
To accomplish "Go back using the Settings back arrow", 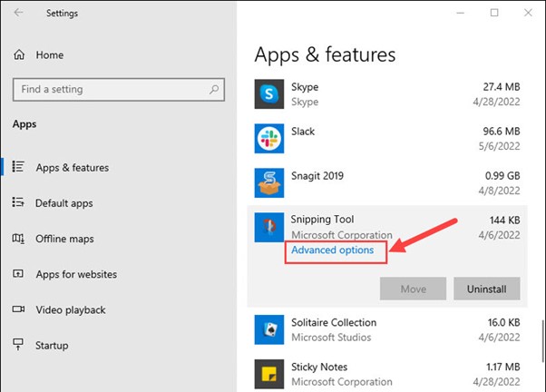I will (x=18, y=13).
